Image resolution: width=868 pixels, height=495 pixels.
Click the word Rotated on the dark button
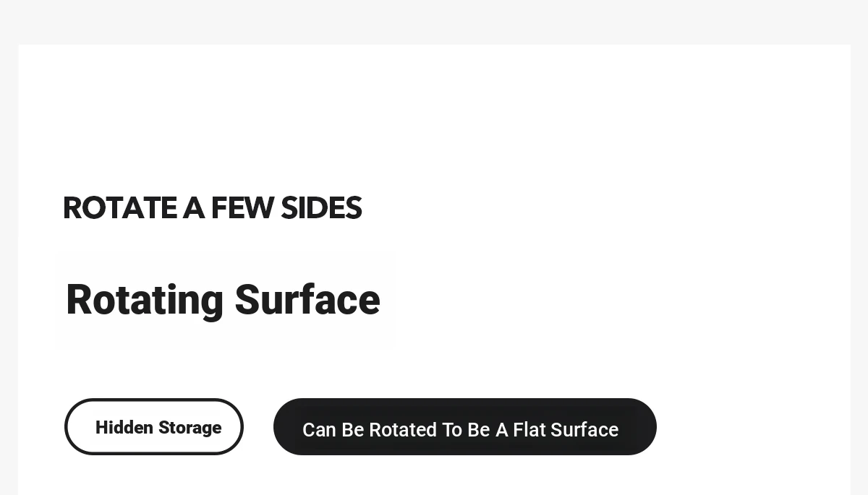pos(403,430)
